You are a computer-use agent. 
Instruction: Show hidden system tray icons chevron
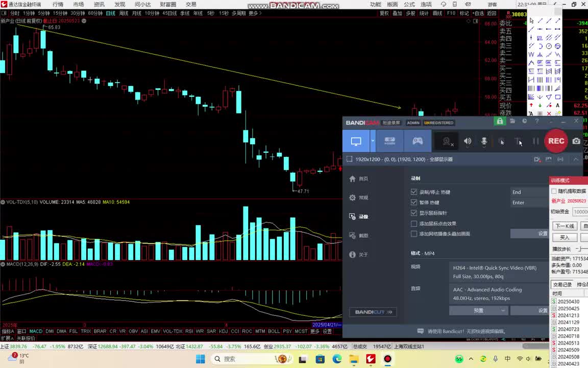tap(471, 359)
